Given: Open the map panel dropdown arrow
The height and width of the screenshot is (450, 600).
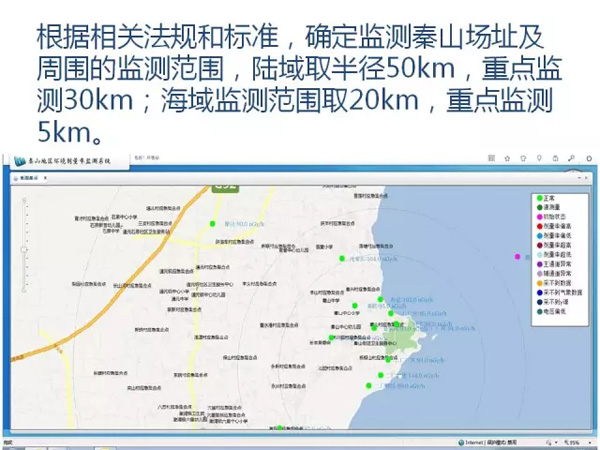Looking at the screenshot, I should tap(580, 178).
